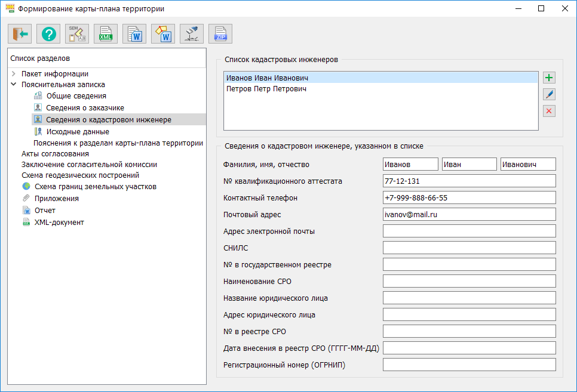Click the SEM semantics toolbar icon

tap(77, 34)
